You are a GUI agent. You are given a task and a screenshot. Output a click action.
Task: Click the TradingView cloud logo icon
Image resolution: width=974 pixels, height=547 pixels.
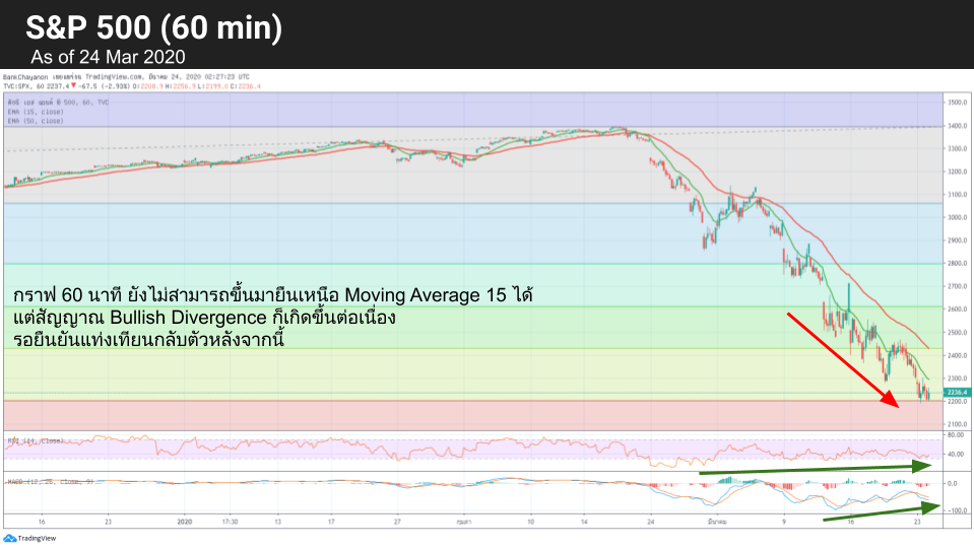click(10, 538)
